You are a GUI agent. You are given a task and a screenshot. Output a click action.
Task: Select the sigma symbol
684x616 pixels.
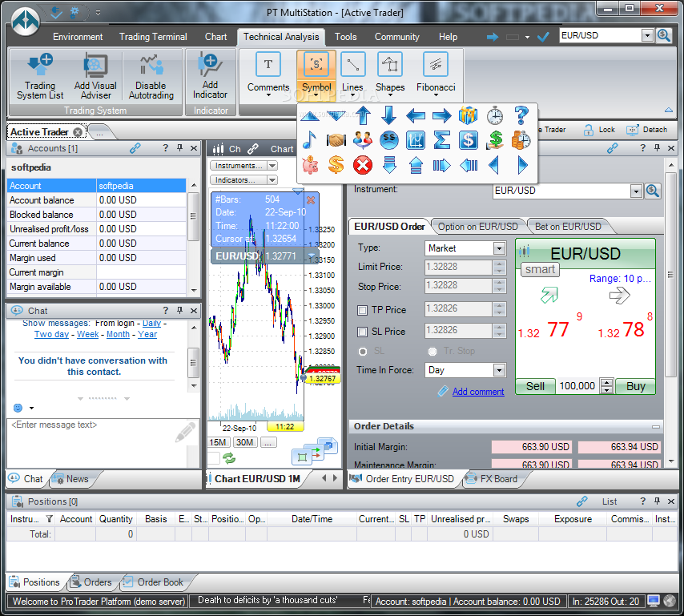[x=441, y=140]
